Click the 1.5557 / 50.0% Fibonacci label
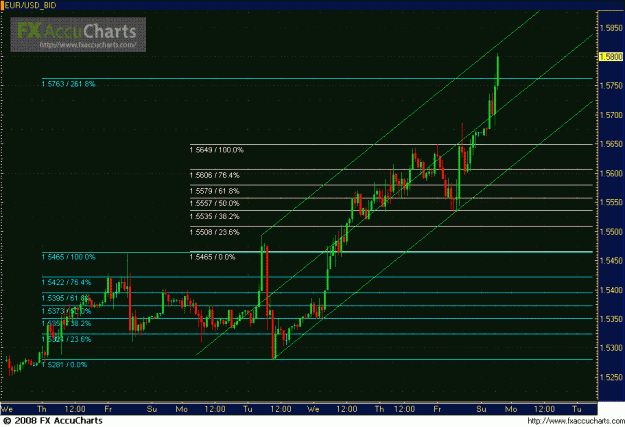Viewport: 625px width, 427px height. (214, 203)
